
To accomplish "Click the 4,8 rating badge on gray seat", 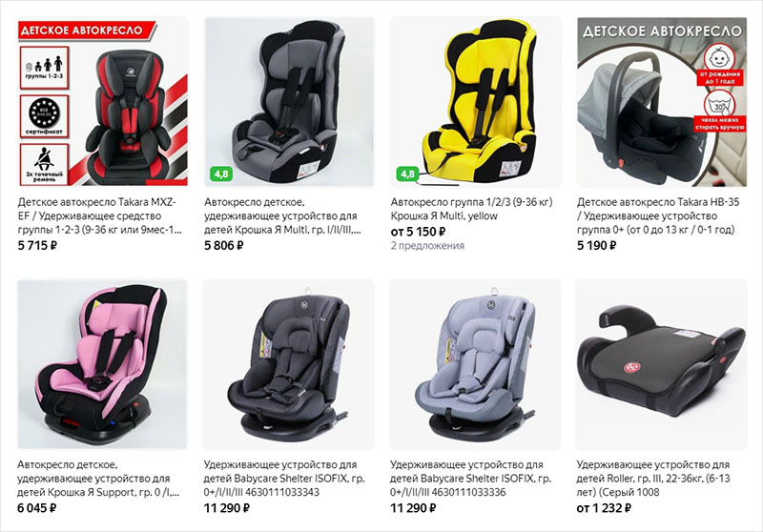I will (x=221, y=174).
